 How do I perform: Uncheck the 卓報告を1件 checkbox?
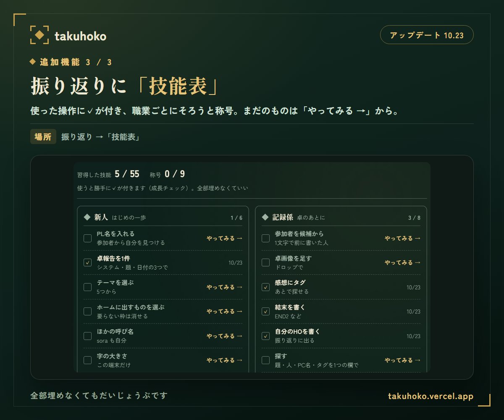pyautogui.click(x=87, y=262)
